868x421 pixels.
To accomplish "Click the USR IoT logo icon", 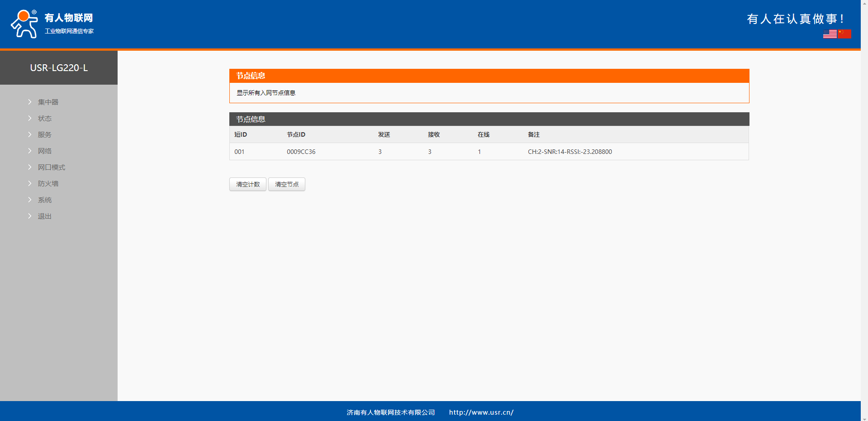I will tap(24, 24).
